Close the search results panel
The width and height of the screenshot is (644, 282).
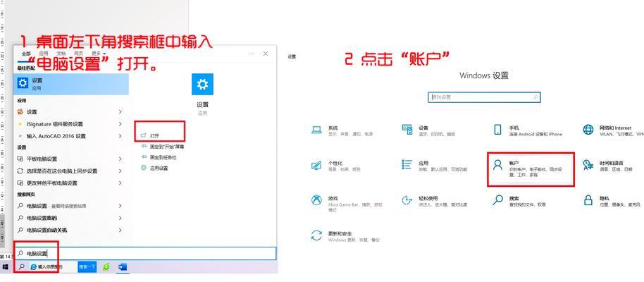(x=266, y=54)
